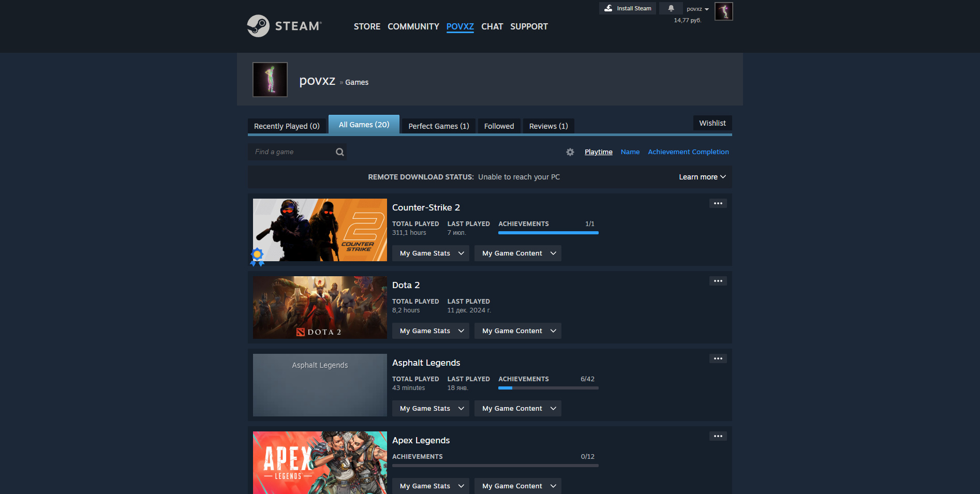Open the Apex Legends title link
The height and width of the screenshot is (494, 980).
coord(421,440)
